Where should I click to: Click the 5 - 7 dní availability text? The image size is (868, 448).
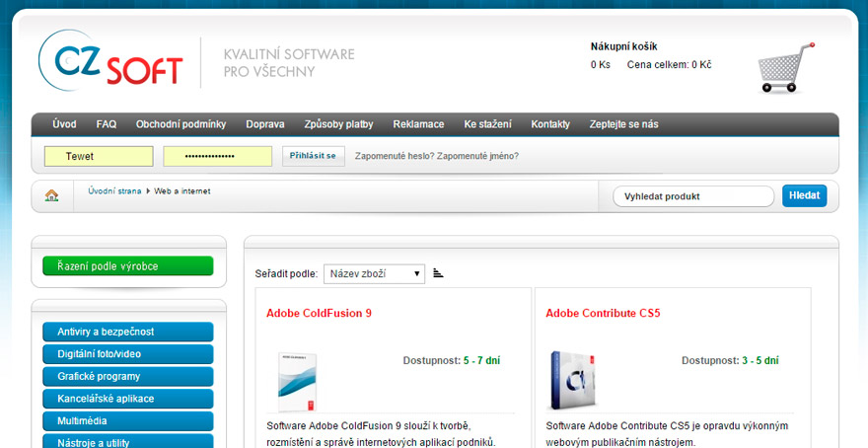481,360
